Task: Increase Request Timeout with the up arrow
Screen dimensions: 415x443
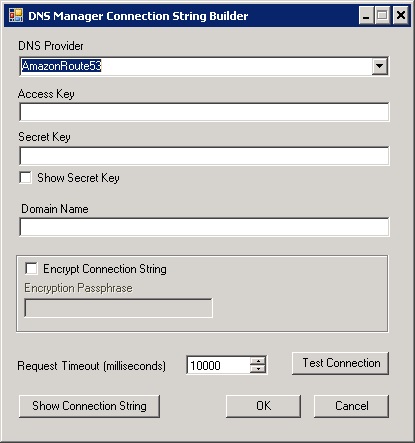Action: [258, 361]
